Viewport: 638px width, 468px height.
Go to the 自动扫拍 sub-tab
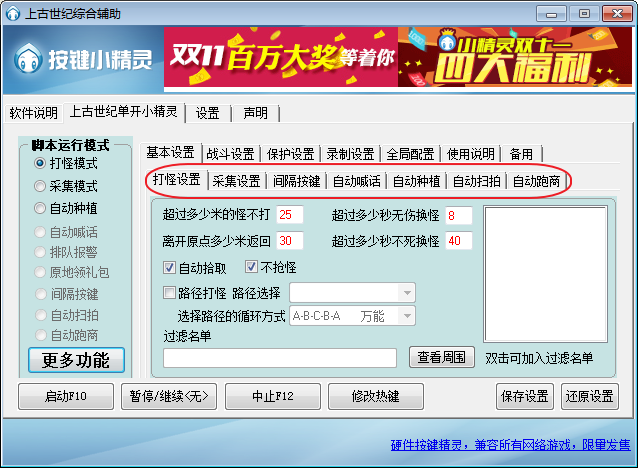click(476, 181)
